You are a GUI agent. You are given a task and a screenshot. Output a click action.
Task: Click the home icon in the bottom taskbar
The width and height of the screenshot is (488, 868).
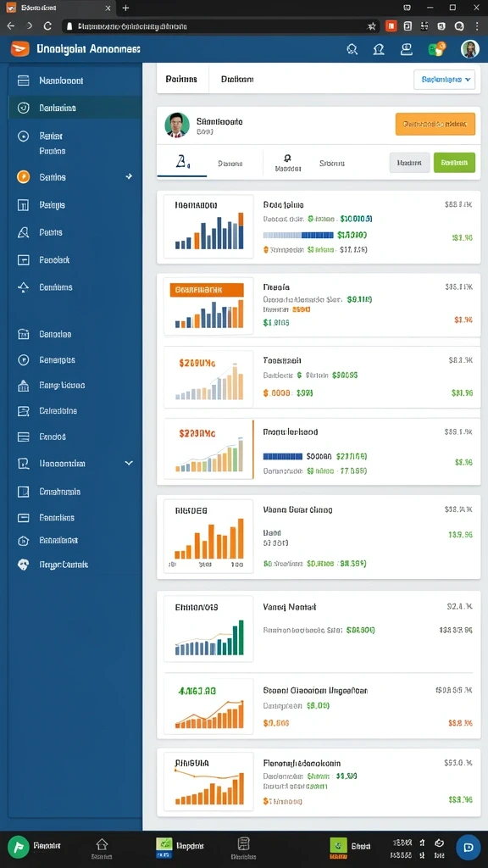tap(102, 844)
